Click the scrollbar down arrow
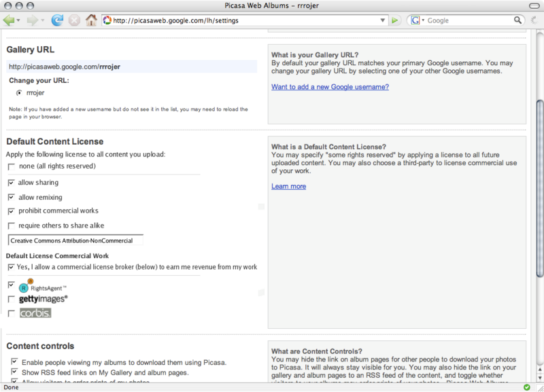 click(x=539, y=378)
